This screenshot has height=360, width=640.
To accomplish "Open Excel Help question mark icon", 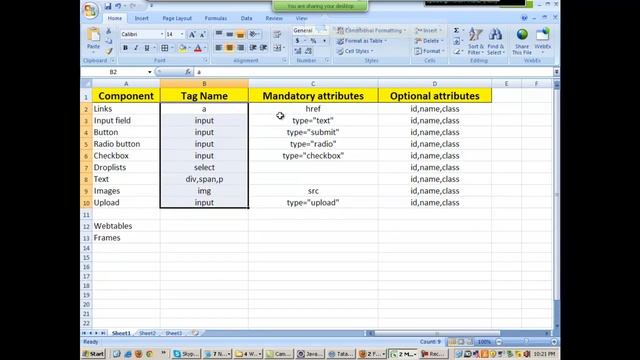I will click(x=524, y=18).
